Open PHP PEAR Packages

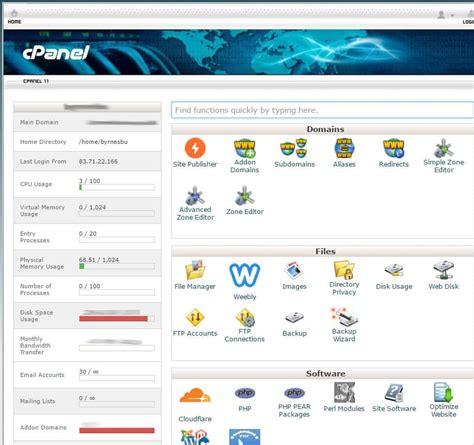(294, 402)
